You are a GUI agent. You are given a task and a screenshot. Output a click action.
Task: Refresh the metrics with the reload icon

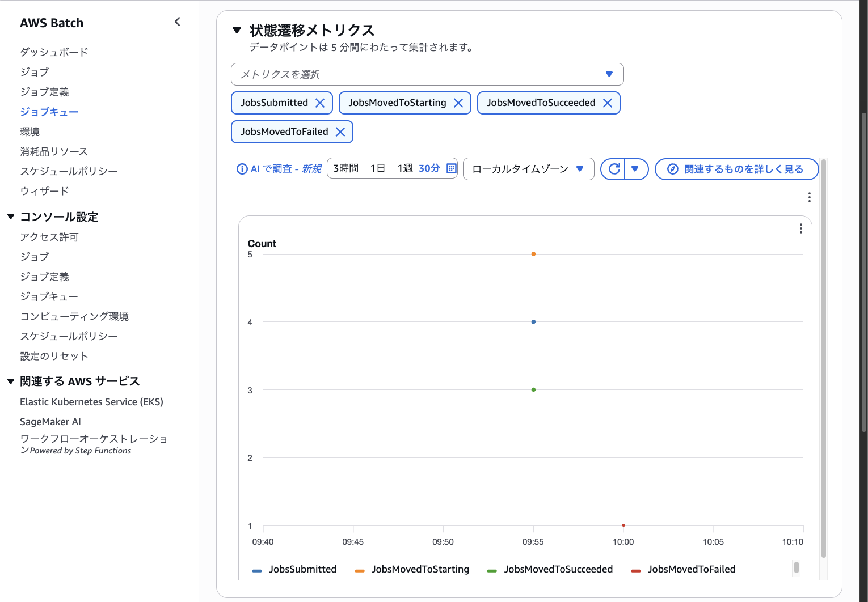pos(614,169)
